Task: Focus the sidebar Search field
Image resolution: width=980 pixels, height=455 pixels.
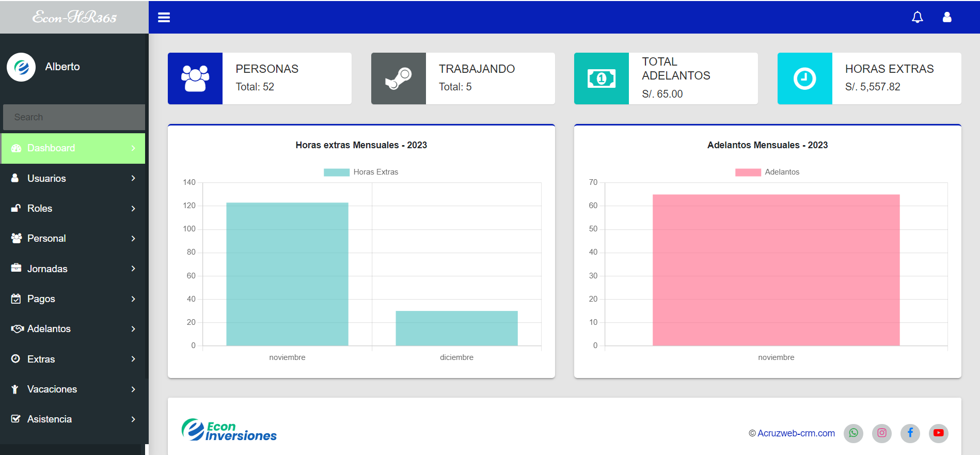Action: (x=74, y=117)
